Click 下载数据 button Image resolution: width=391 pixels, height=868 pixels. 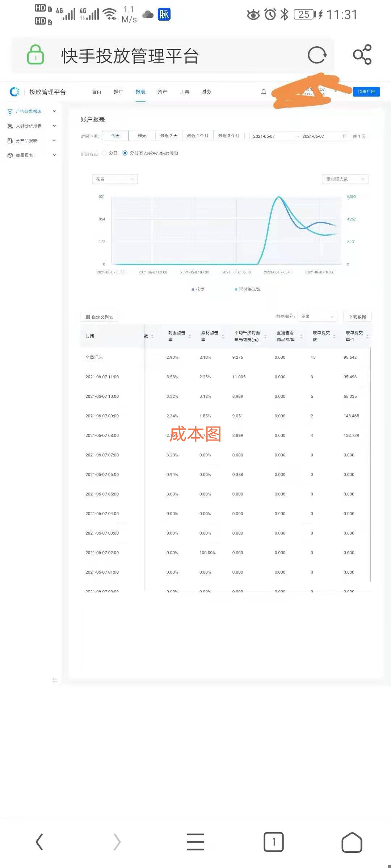click(x=357, y=317)
